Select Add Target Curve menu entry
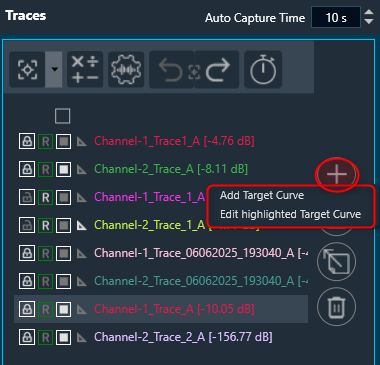This screenshot has width=380, height=365. [x=262, y=195]
